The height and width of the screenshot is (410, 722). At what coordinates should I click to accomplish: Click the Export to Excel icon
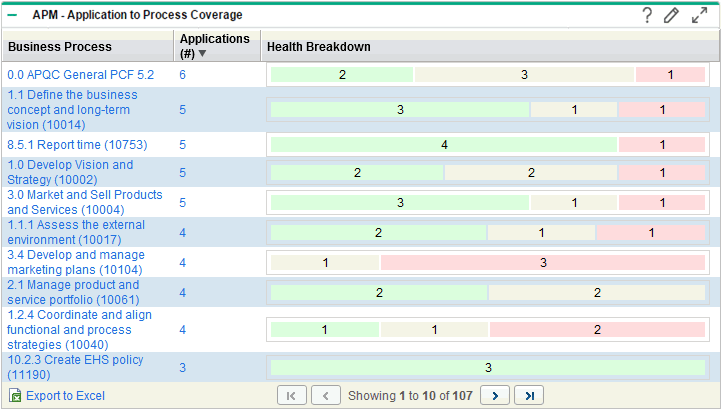tap(14, 396)
